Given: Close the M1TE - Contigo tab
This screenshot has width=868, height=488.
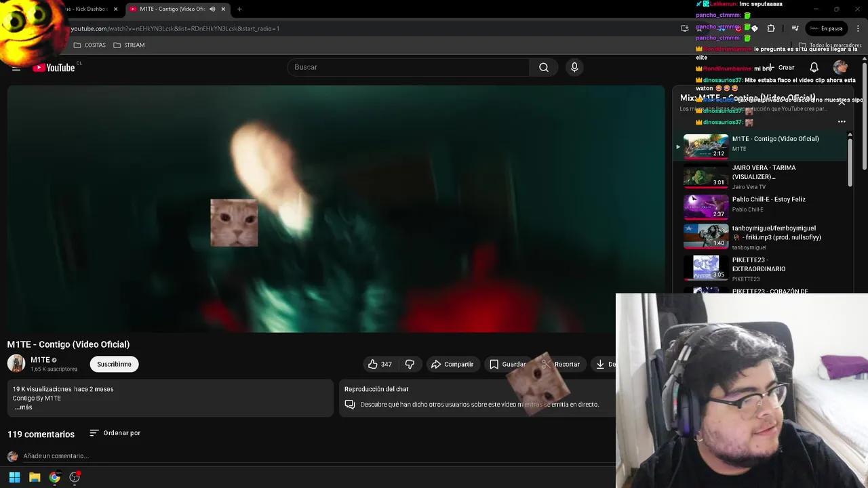Looking at the screenshot, I should 222,9.
